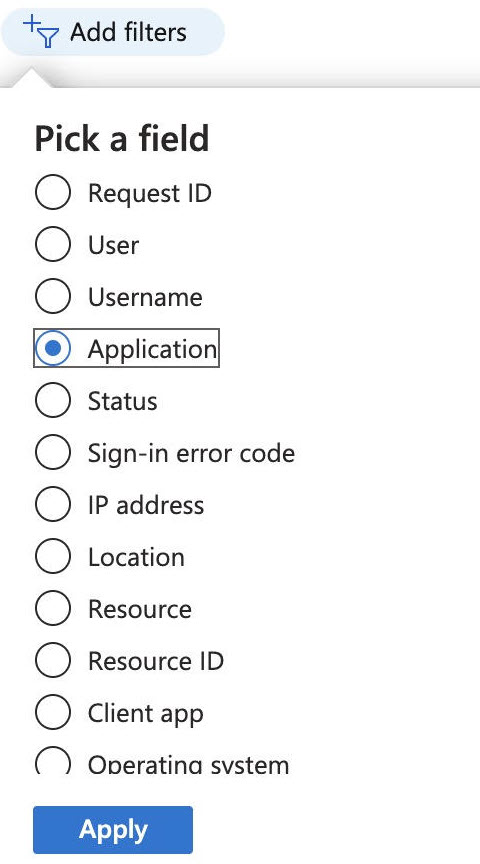Choose the User field option
Image resolution: width=480 pixels, height=864 pixels.
point(52,245)
